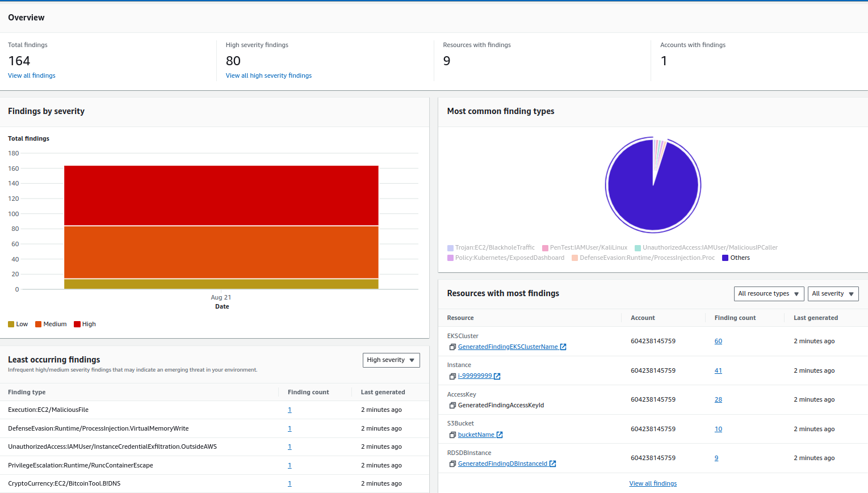This screenshot has height=493, width=868.
Task: Click View all findings under Total findings
Action: (32, 75)
